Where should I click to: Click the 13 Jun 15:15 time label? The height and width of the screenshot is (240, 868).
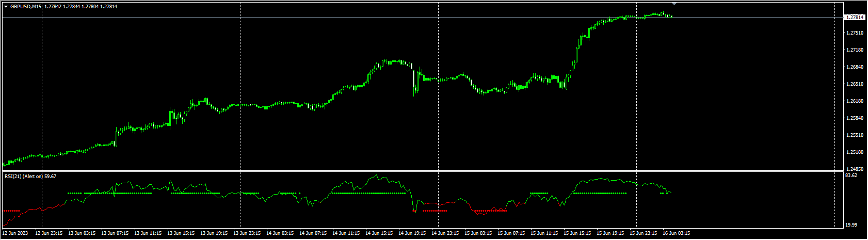tap(181, 233)
